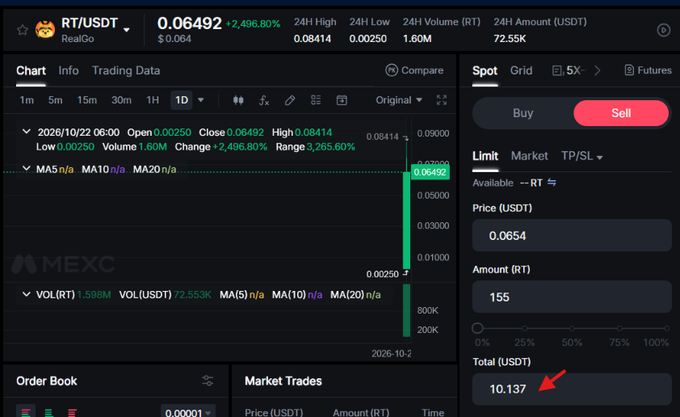Open candlestick chart type icon

pos(238,100)
